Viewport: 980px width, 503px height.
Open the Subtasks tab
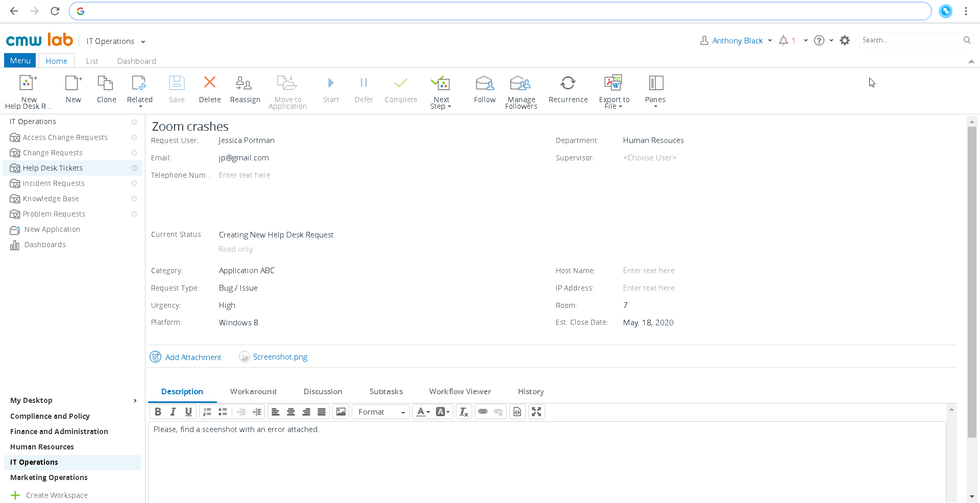click(386, 392)
